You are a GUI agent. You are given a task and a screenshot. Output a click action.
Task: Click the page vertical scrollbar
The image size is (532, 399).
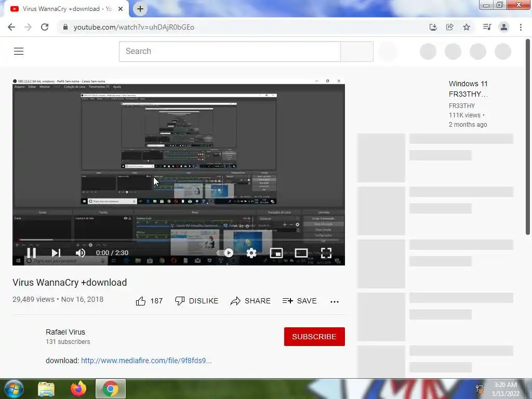[x=528, y=137]
